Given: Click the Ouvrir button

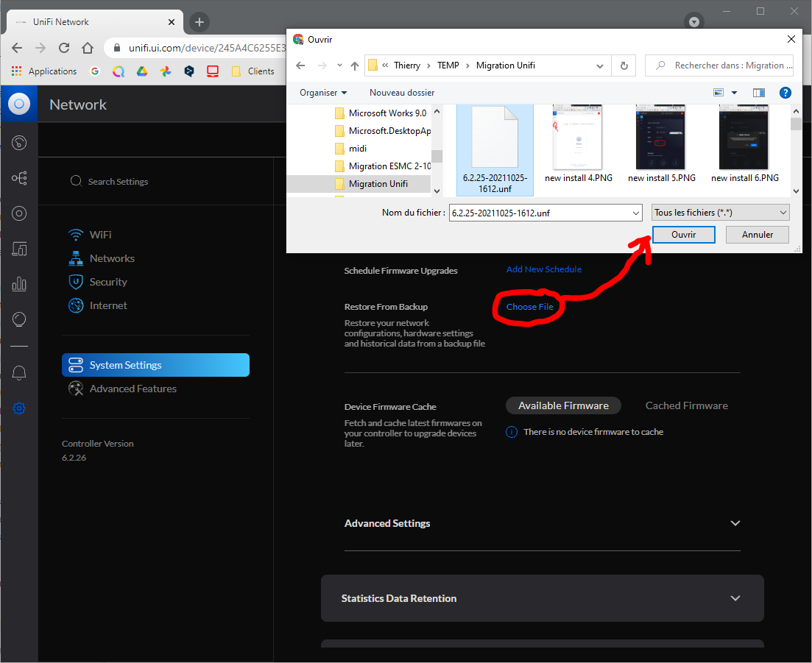Looking at the screenshot, I should pyautogui.click(x=683, y=235).
